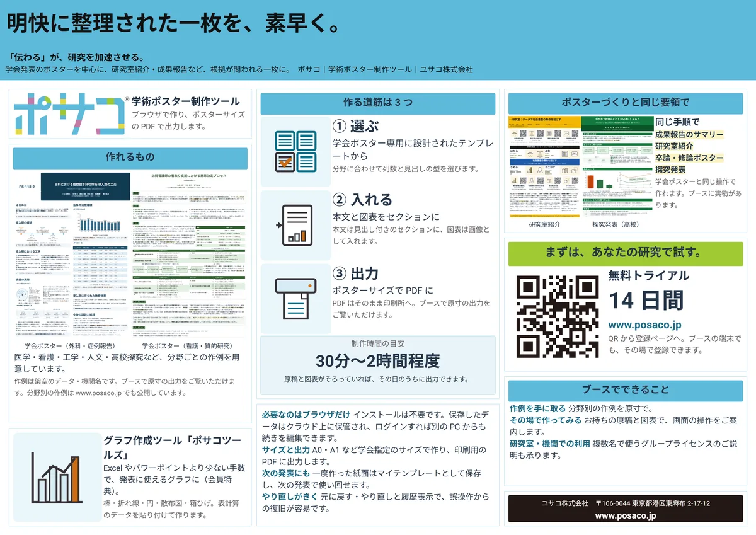Click www.posaco.jp in the black footer
The image size is (756, 535).
point(626,515)
